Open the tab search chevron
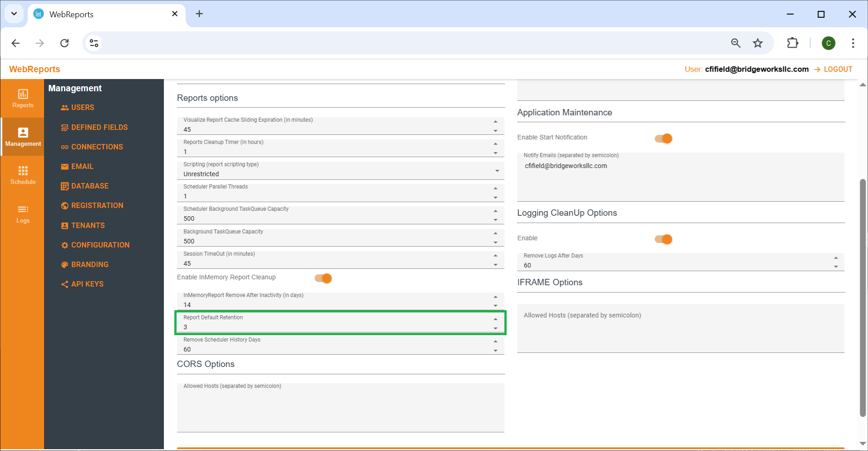 14,14
